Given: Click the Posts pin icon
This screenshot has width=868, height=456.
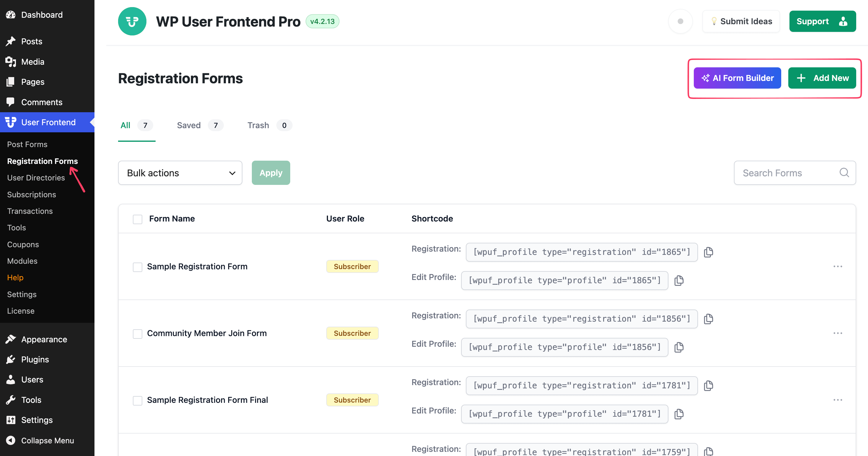Looking at the screenshot, I should [11, 41].
